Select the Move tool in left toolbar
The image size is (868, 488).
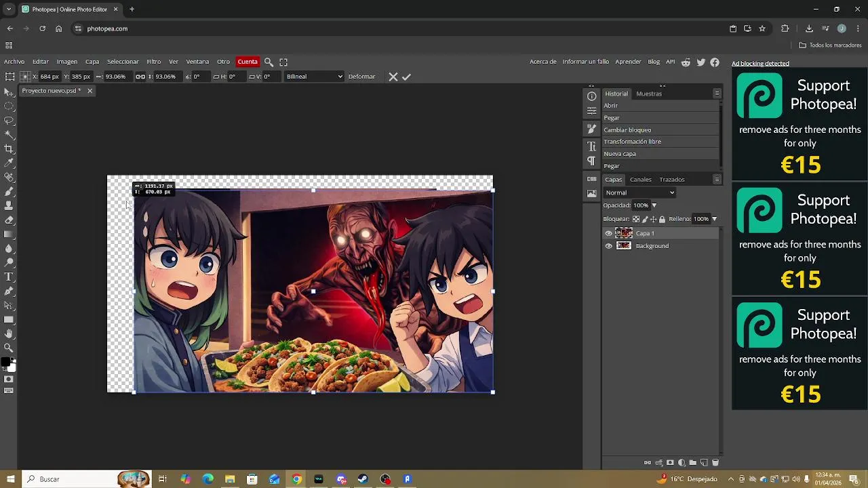click(x=9, y=91)
